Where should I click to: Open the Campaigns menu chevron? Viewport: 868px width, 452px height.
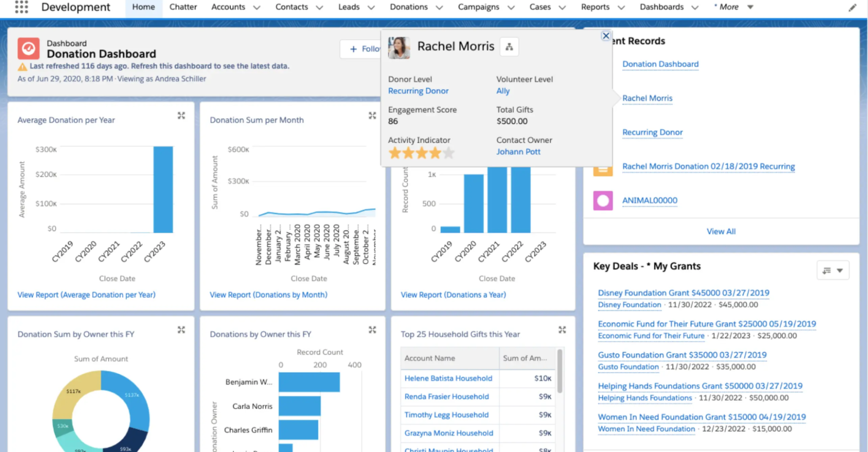point(511,8)
